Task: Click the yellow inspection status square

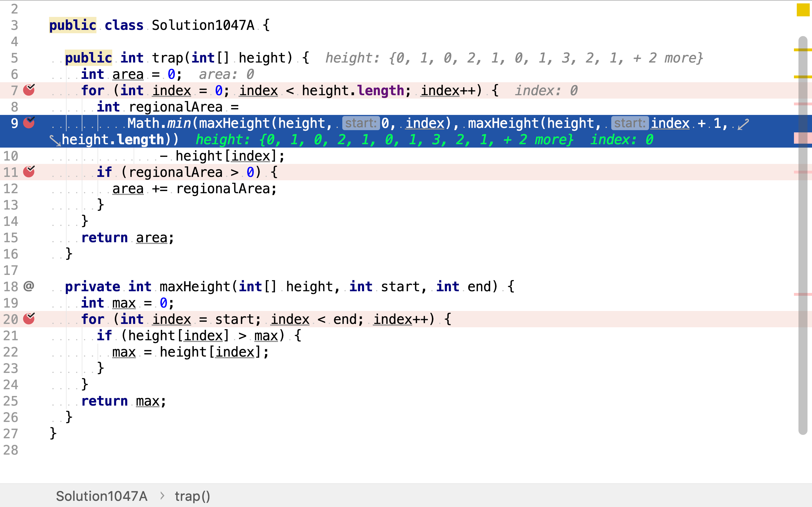Action: (803, 10)
